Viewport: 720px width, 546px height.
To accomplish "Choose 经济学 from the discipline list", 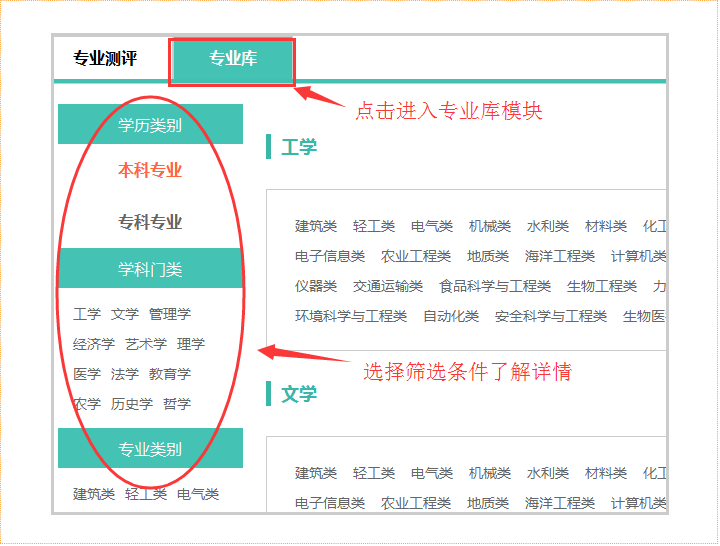I will coord(94,344).
